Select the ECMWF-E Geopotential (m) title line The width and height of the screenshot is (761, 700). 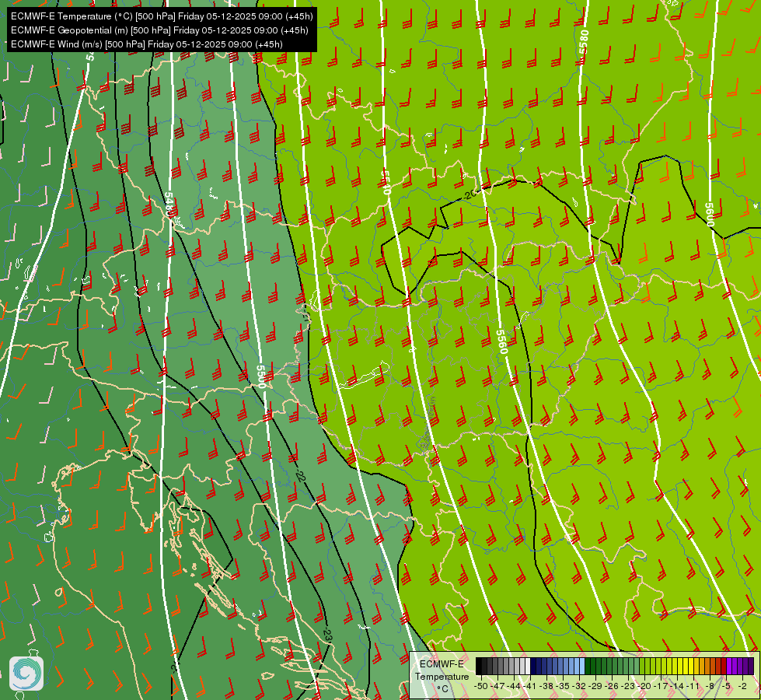[x=159, y=30]
